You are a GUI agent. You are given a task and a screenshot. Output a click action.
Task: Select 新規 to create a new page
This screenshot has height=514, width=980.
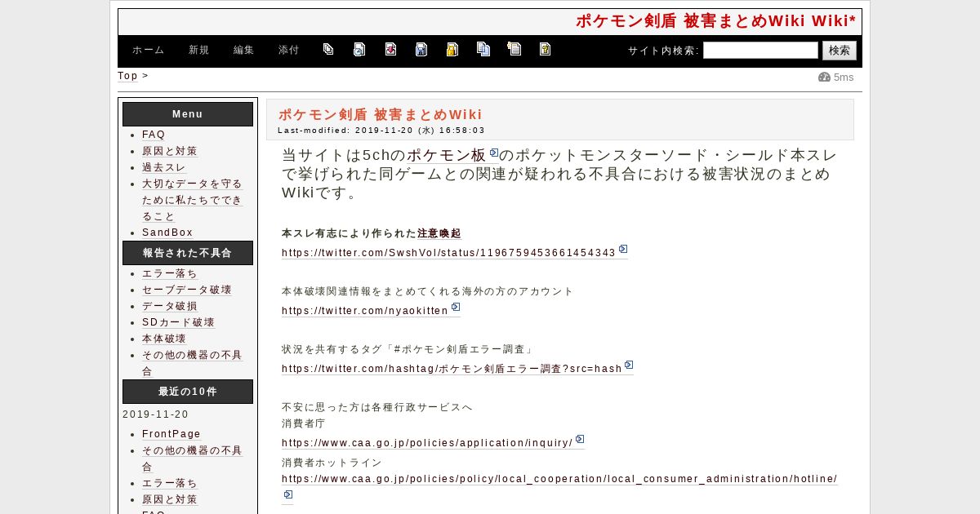coord(198,50)
